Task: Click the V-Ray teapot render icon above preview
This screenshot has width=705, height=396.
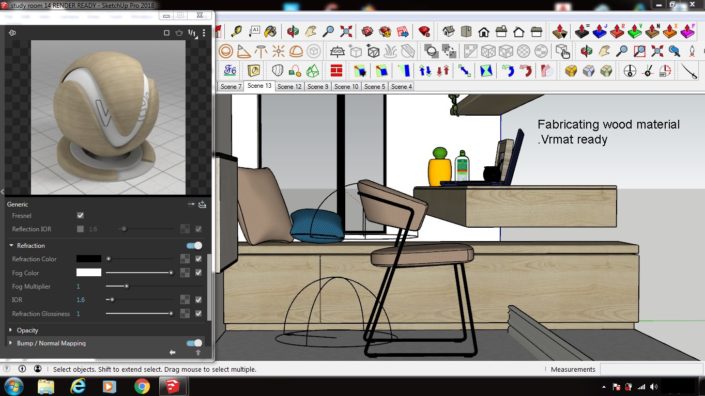Action: click(179, 33)
